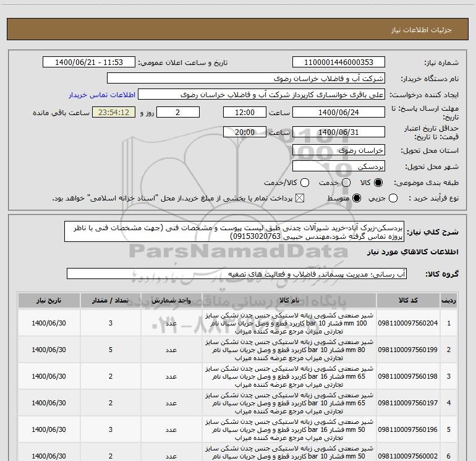Click the goods group field آب رسانی

[x=237, y=274]
